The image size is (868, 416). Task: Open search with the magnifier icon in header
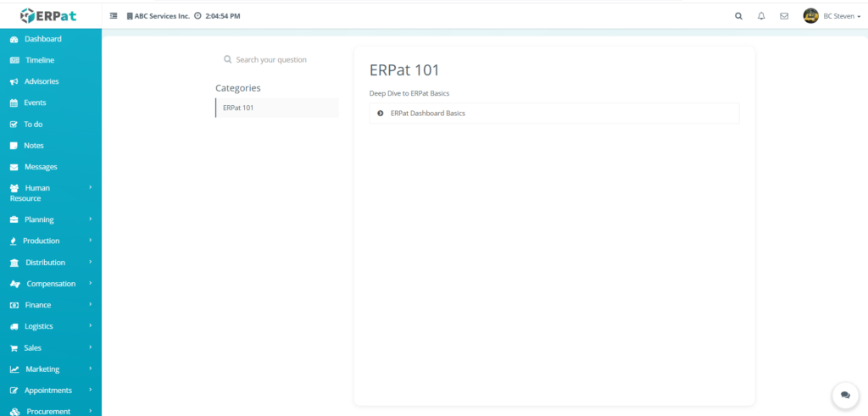pyautogui.click(x=738, y=16)
